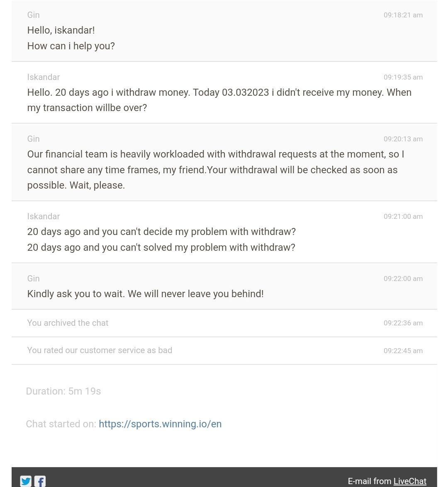The height and width of the screenshot is (487, 448).
Task: Click the Twitter bird icon
Action: [x=26, y=481]
